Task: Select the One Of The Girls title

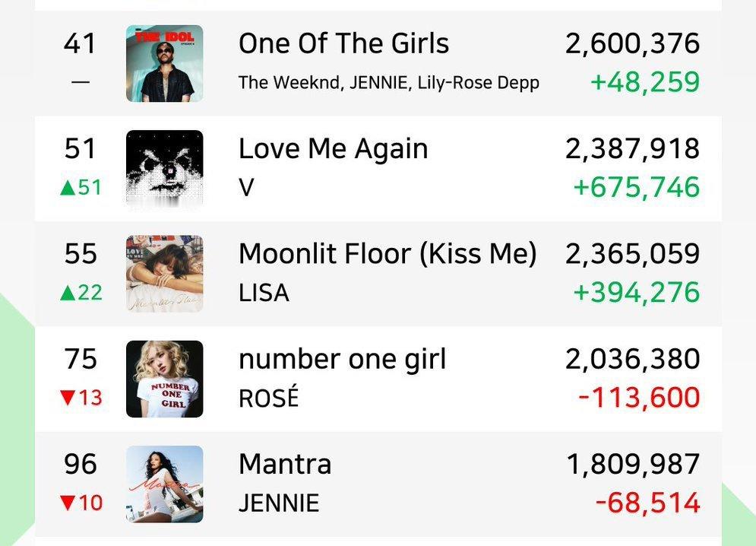Action: 343,43
